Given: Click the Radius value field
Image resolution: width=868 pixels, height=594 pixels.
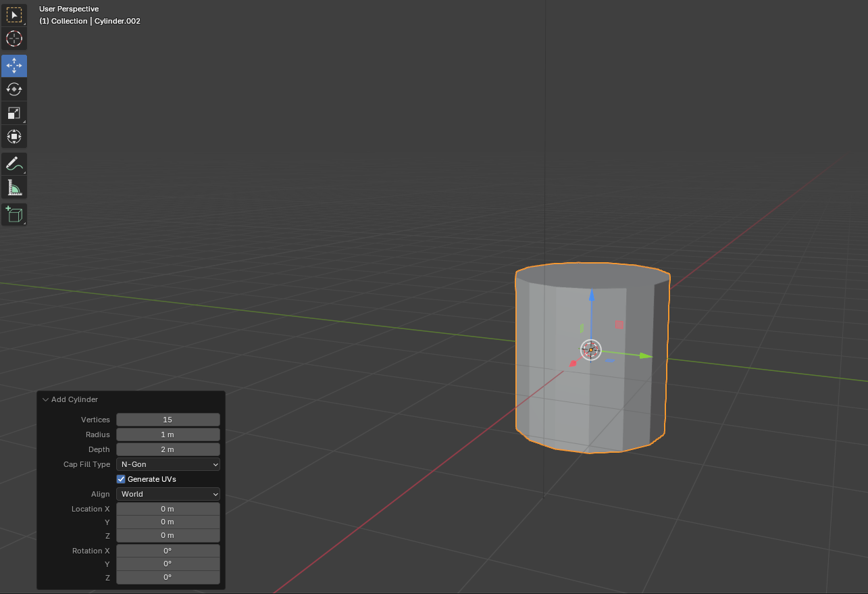Looking at the screenshot, I should pyautogui.click(x=168, y=435).
